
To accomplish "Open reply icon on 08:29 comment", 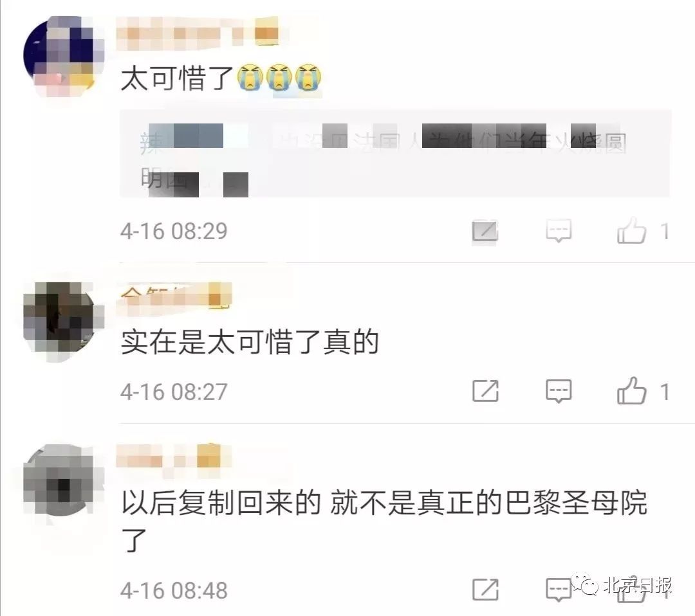I will pyautogui.click(x=559, y=231).
